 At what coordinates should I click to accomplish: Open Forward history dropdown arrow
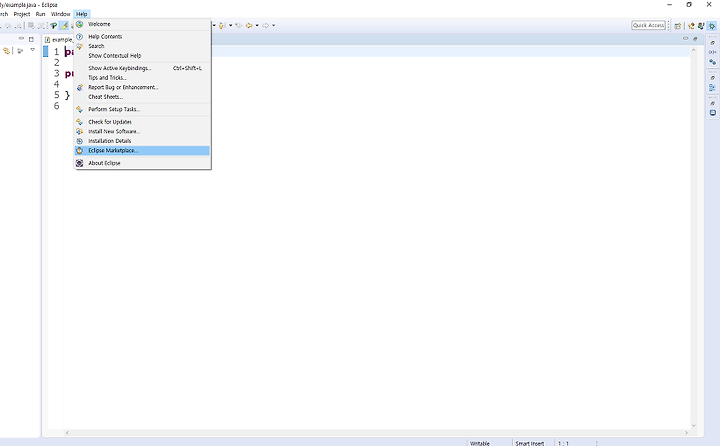[273, 26]
